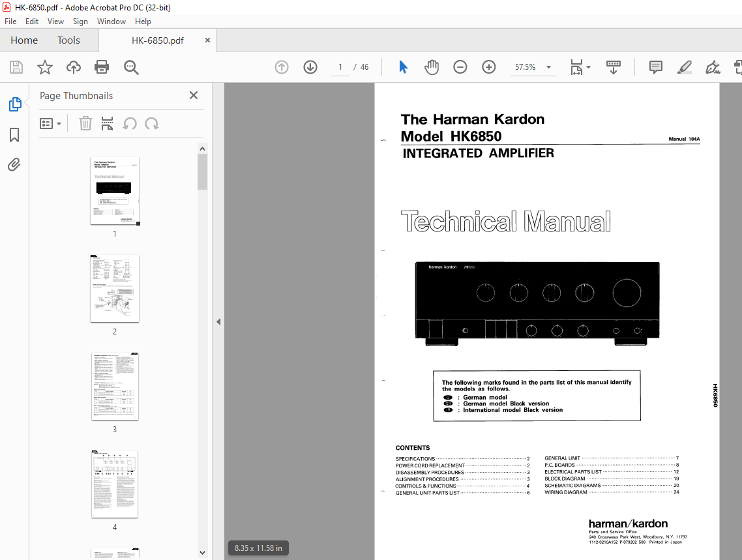This screenshot has height=560, width=742.
Task: Rotate the page counterclockwise
Action: 130,123
